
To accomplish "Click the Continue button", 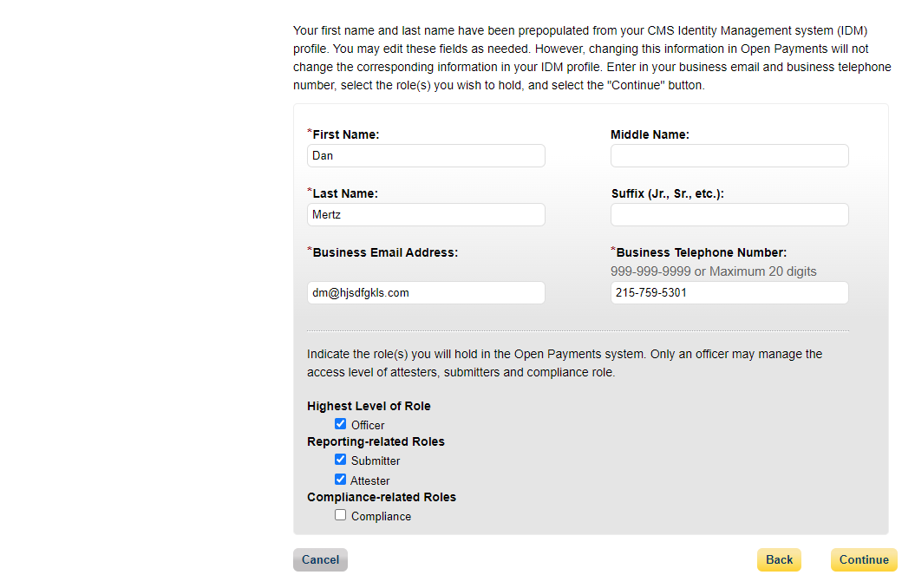I will [864, 560].
